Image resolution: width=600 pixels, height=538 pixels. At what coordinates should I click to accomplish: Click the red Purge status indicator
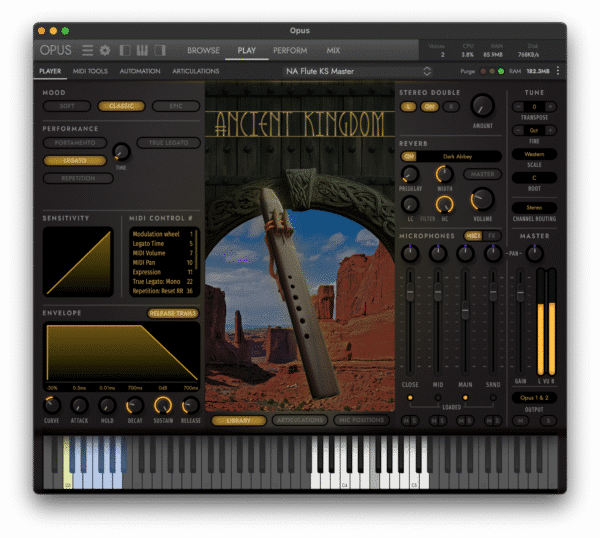483,71
